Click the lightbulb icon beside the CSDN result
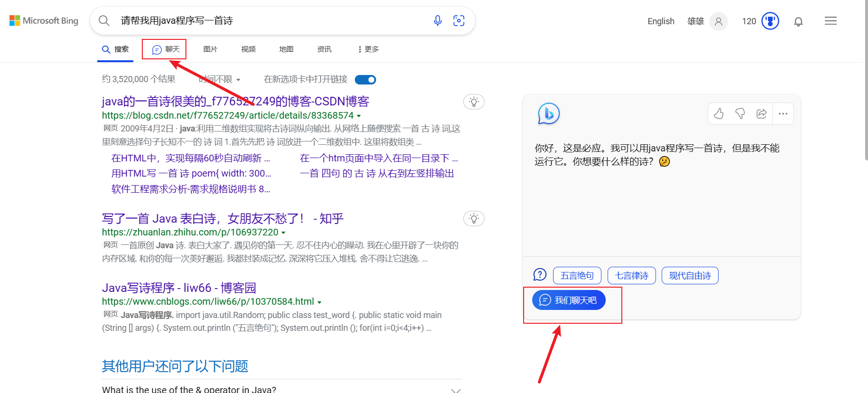 coord(474,102)
